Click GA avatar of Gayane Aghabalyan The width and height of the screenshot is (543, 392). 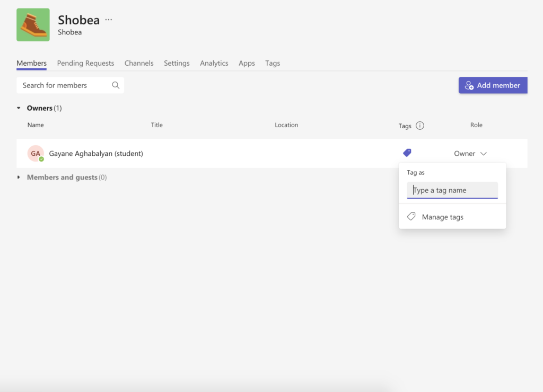(x=36, y=153)
